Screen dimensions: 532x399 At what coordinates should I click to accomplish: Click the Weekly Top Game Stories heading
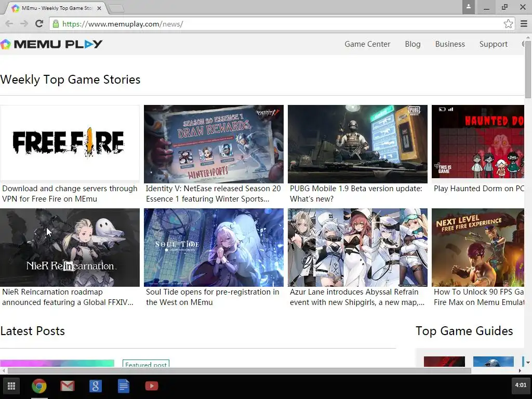coord(70,79)
